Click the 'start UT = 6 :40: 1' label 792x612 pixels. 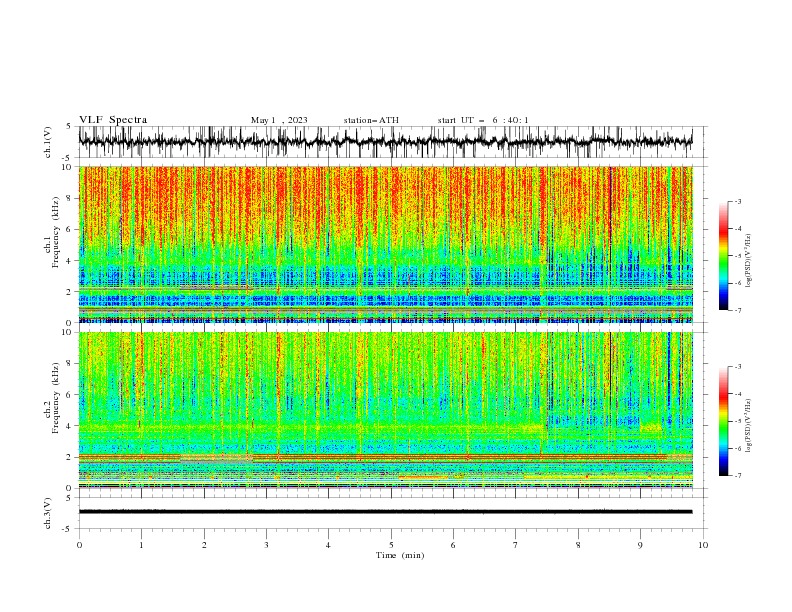coord(483,120)
